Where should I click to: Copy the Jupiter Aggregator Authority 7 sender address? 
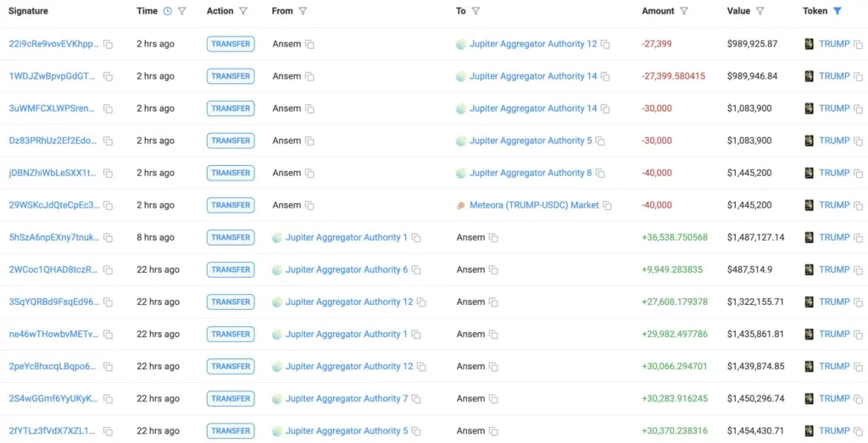[416, 399]
